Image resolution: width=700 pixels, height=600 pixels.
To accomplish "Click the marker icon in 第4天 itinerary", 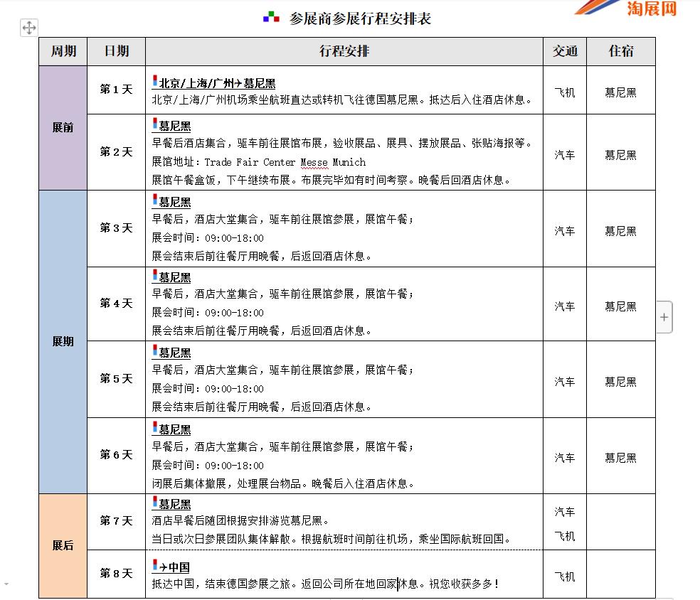I will point(154,276).
